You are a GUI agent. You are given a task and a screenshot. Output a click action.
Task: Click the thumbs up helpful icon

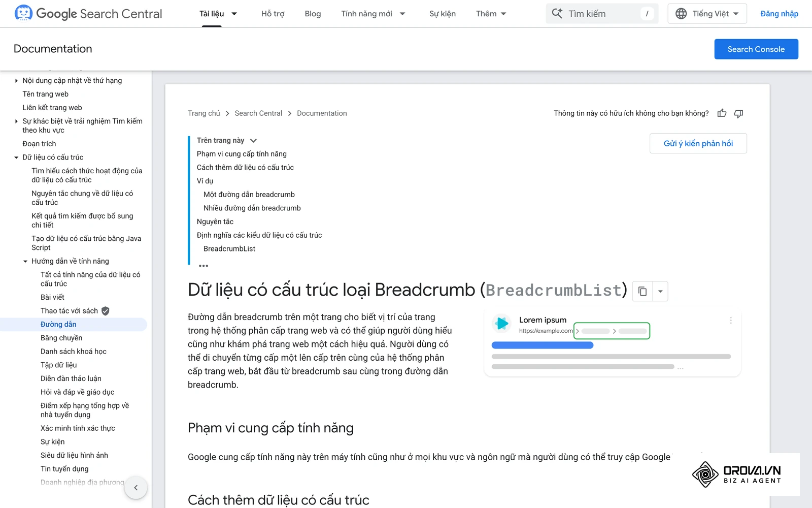click(722, 113)
